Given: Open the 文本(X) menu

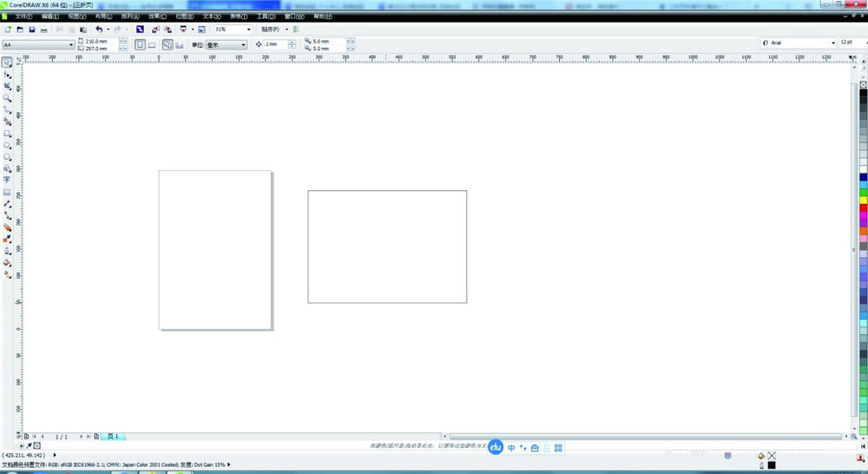Looking at the screenshot, I should click(212, 16).
